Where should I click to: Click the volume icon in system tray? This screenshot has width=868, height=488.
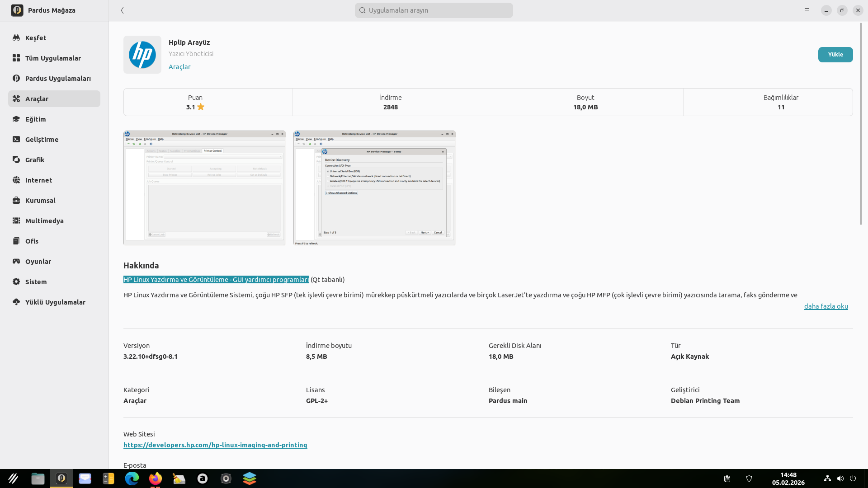tap(840, 479)
